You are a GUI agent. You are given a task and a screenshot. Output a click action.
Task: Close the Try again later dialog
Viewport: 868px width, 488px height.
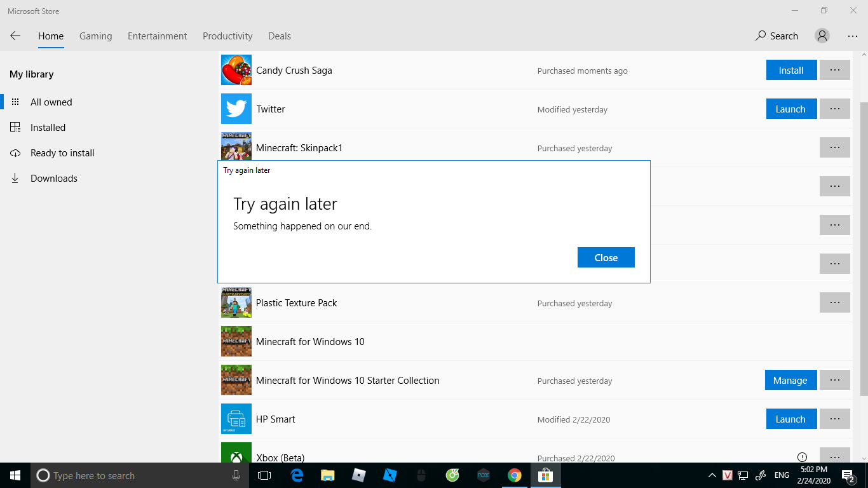coord(606,257)
